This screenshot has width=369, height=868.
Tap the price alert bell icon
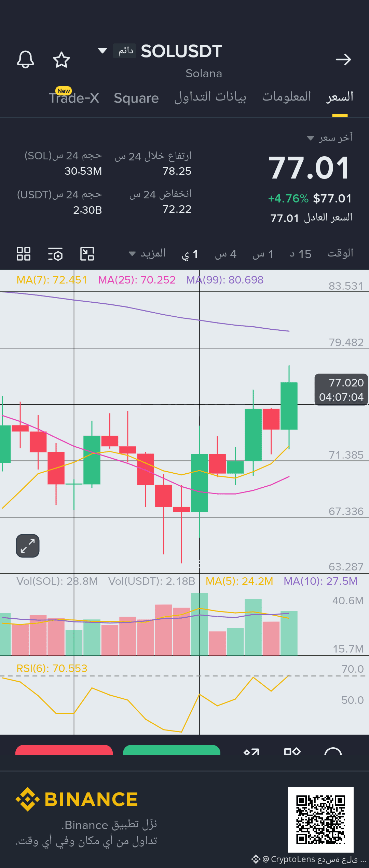pos(26,60)
